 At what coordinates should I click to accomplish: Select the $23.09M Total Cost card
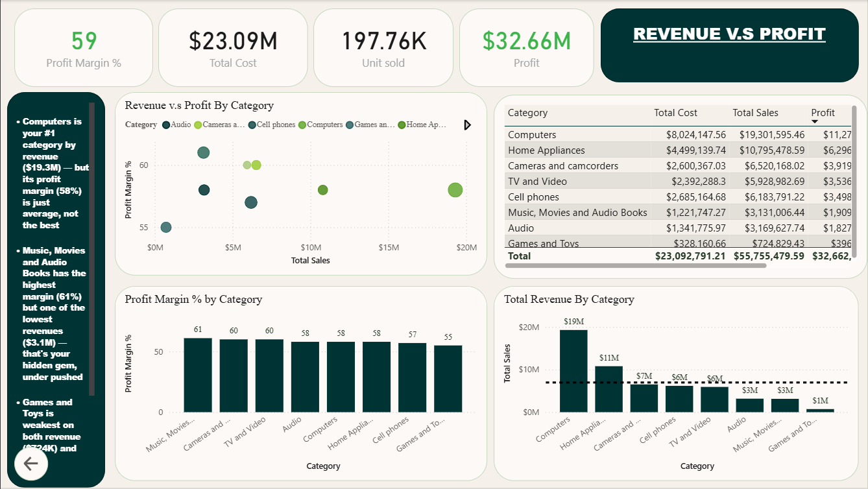pyautogui.click(x=233, y=48)
